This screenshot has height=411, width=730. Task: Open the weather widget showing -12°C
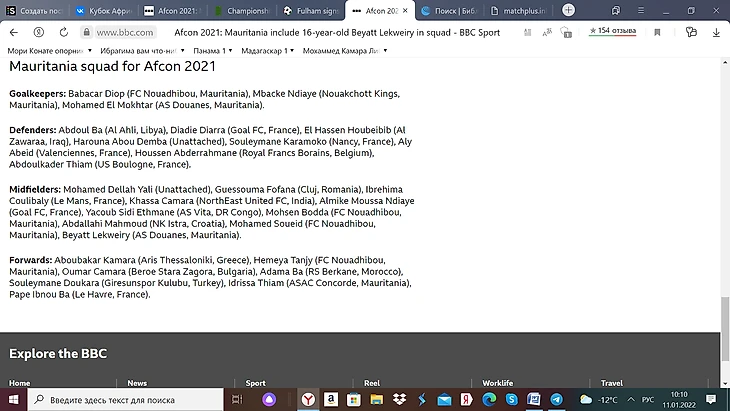tap(599, 399)
